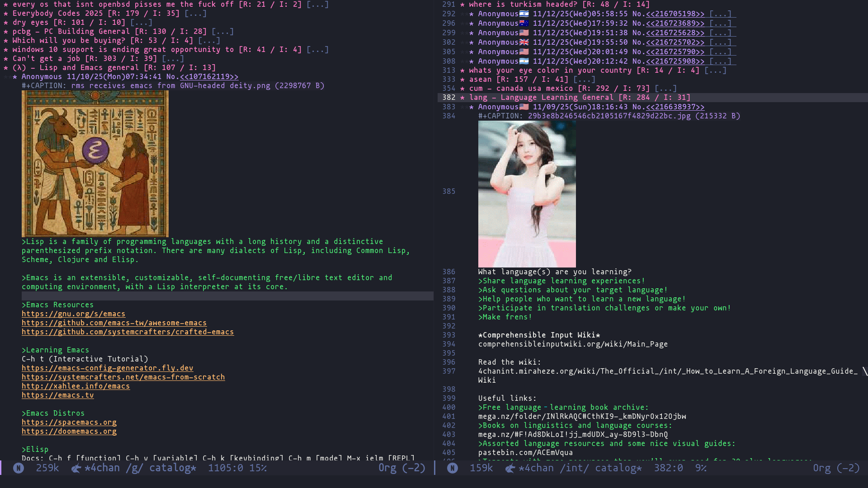Click the UK flag on line 302
The height and width of the screenshot is (488, 868).
524,42
